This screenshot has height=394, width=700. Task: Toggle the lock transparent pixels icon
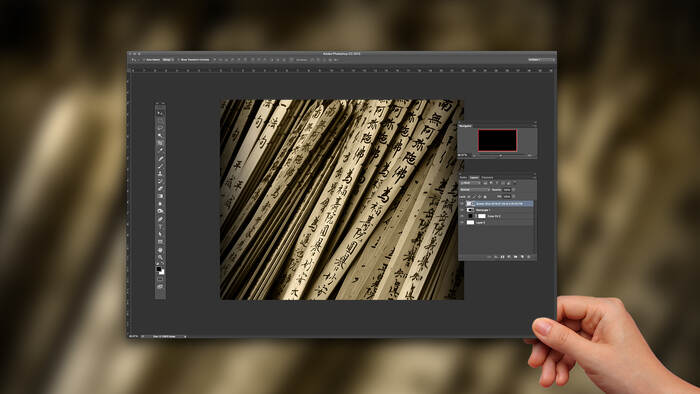(x=469, y=196)
